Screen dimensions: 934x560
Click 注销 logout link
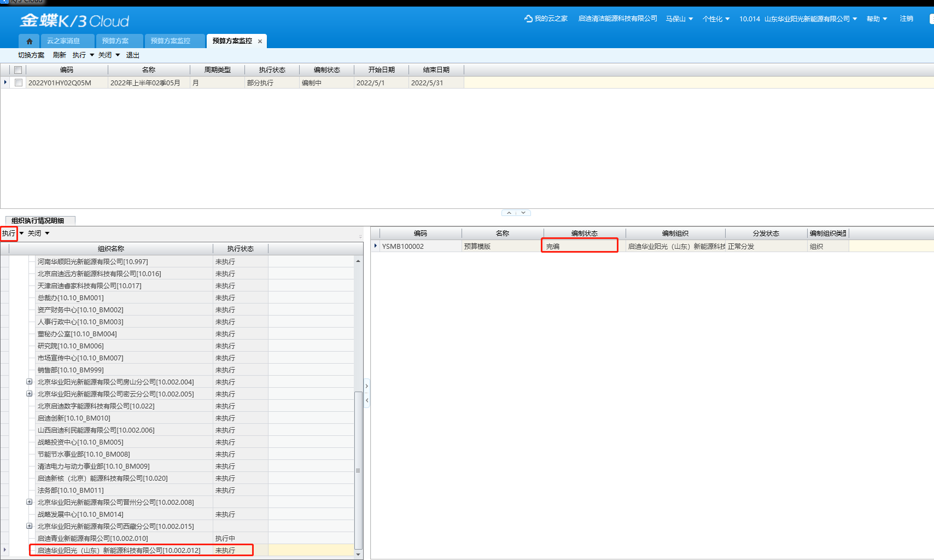point(907,19)
